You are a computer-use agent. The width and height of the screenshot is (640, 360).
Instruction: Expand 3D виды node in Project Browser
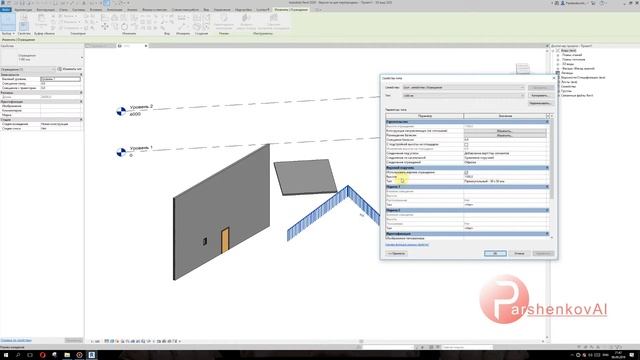tap(558, 64)
